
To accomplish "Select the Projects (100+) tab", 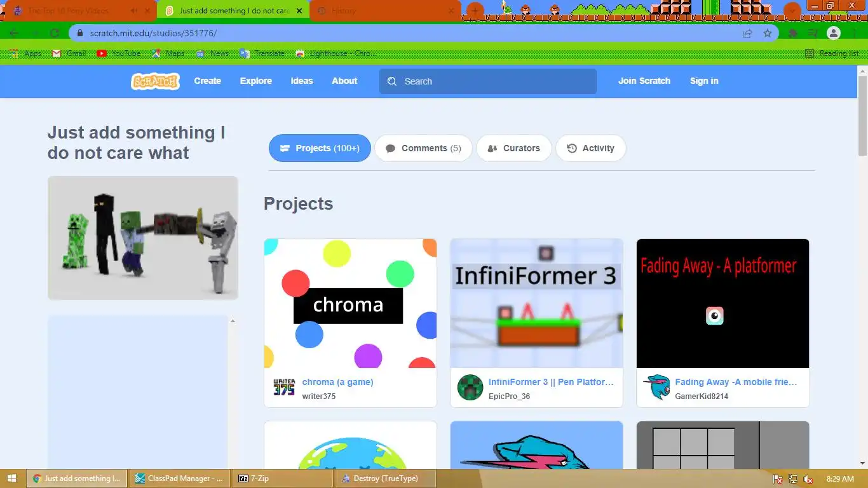I will (x=320, y=148).
